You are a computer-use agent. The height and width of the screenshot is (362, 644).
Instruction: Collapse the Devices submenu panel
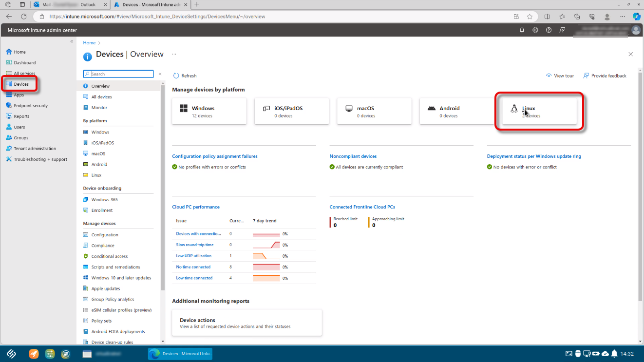[160, 74]
